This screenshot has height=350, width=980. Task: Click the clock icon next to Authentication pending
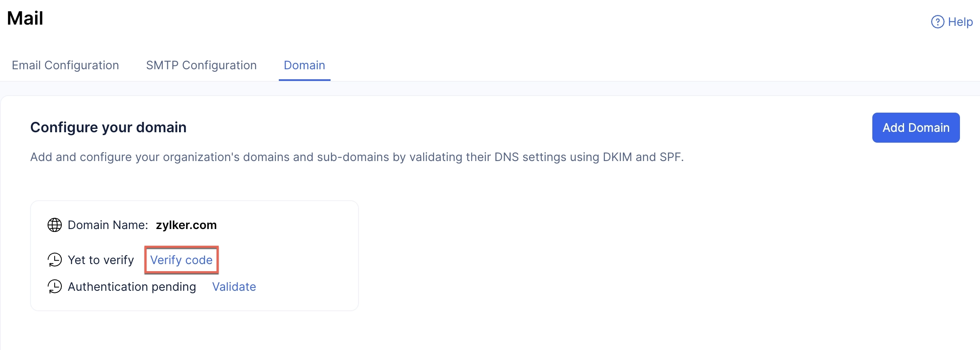point(55,287)
